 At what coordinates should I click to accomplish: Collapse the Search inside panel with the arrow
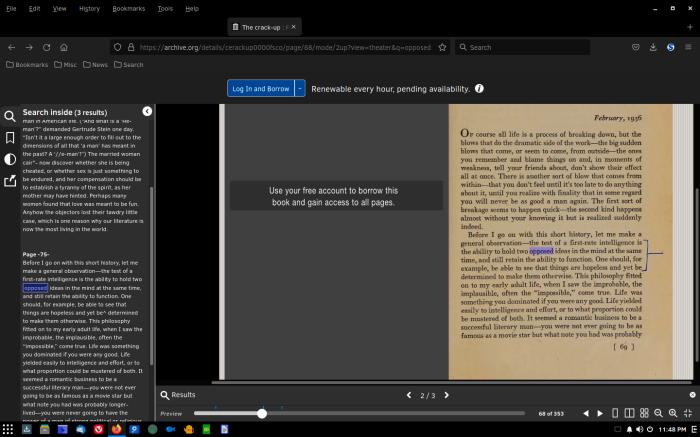pyautogui.click(x=147, y=112)
